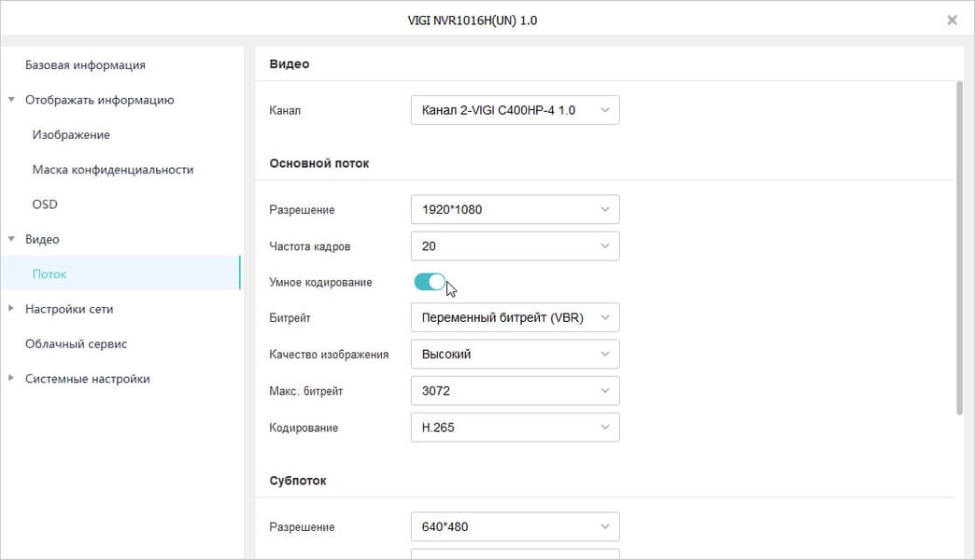Image resolution: width=975 pixels, height=560 pixels.
Task: Open Качество изображения dropdown
Action: [515, 354]
